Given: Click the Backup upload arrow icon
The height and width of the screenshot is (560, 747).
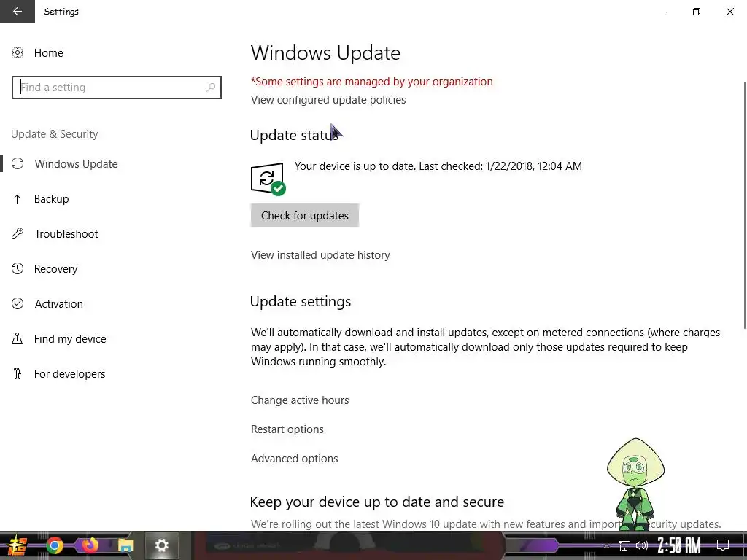Looking at the screenshot, I should pyautogui.click(x=18, y=198).
